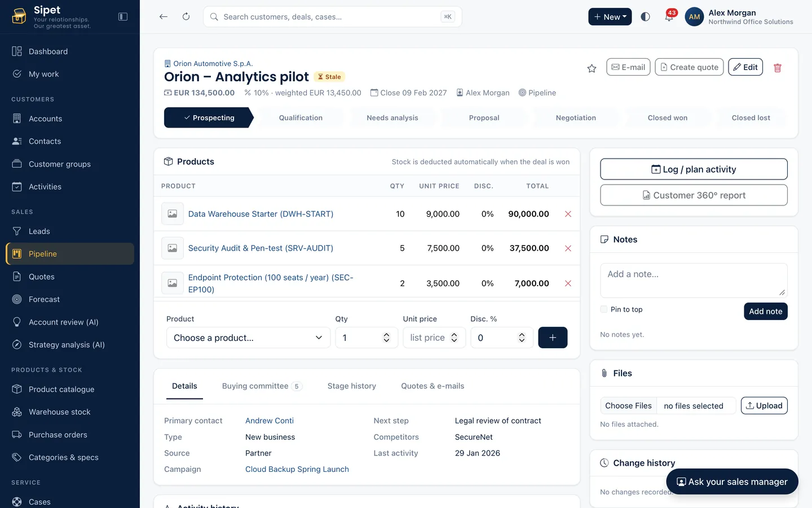This screenshot has height=508, width=812.
Task: Upload the selected files
Action: (x=764, y=406)
